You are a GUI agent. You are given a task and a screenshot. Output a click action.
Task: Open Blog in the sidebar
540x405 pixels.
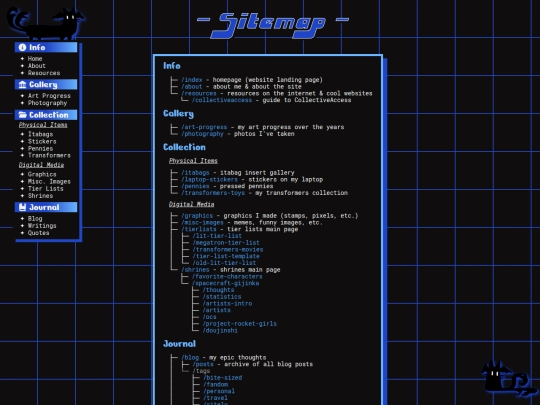pyautogui.click(x=35, y=219)
